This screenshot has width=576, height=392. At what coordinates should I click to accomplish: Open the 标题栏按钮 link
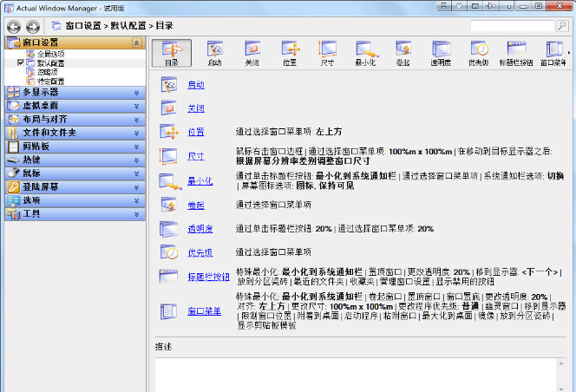208,277
